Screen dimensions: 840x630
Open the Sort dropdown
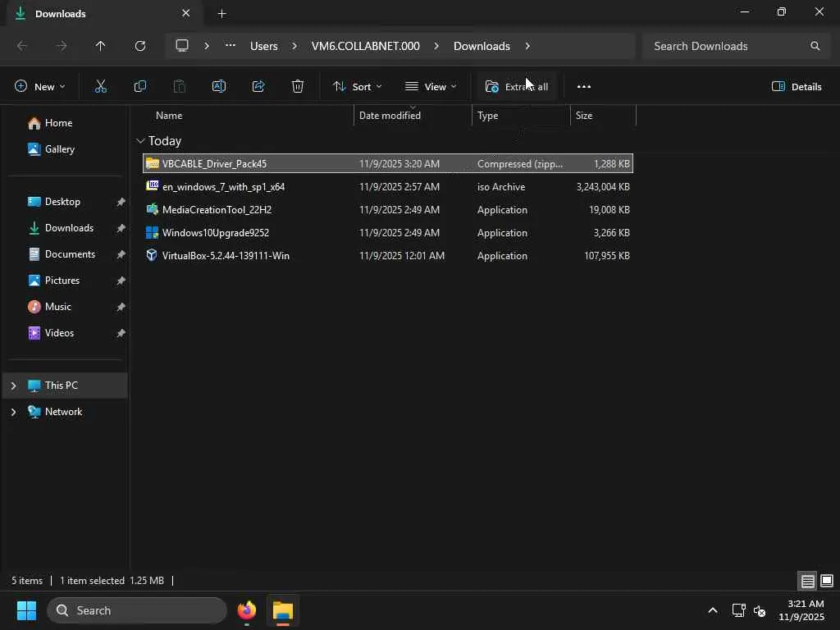358,86
